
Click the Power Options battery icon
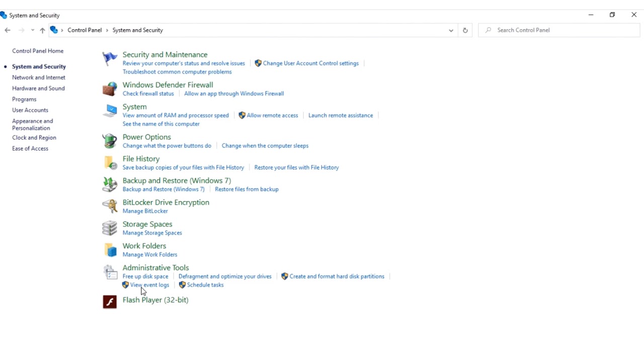pyautogui.click(x=110, y=141)
